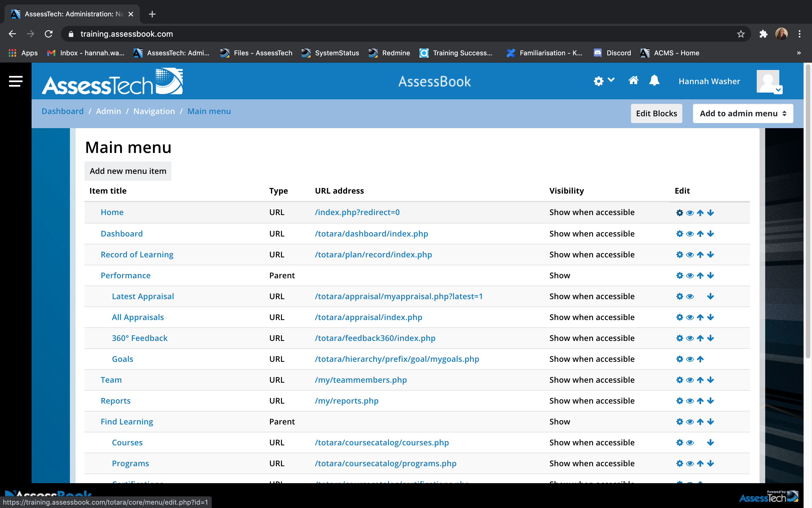Open a new browser tab
This screenshot has height=508, width=812.
pos(152,14)
